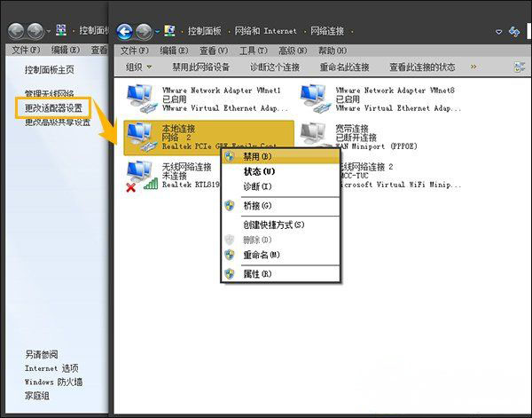Click the Back arrow in the Network Connections window
The height and width of the screenshot is (418, 532).
point(125,32)
